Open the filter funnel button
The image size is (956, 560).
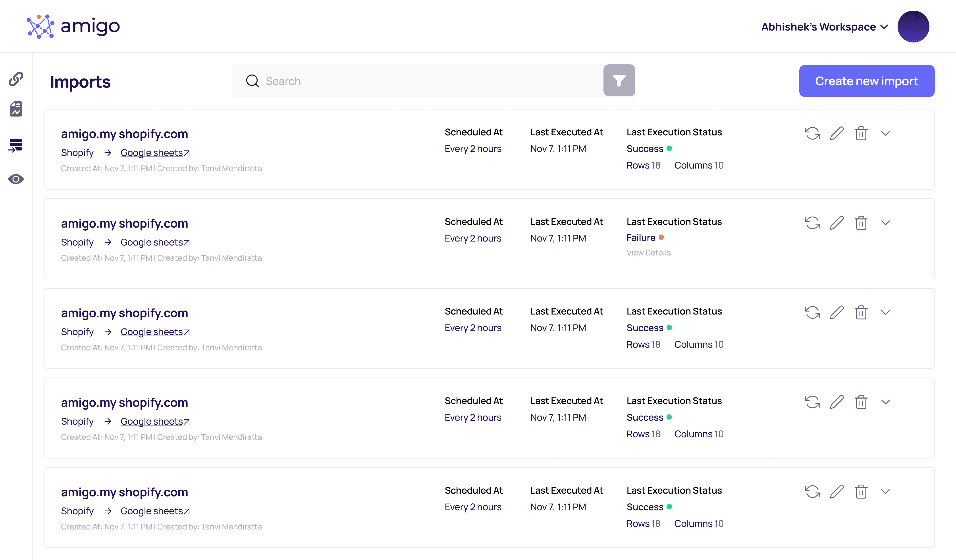619,80
